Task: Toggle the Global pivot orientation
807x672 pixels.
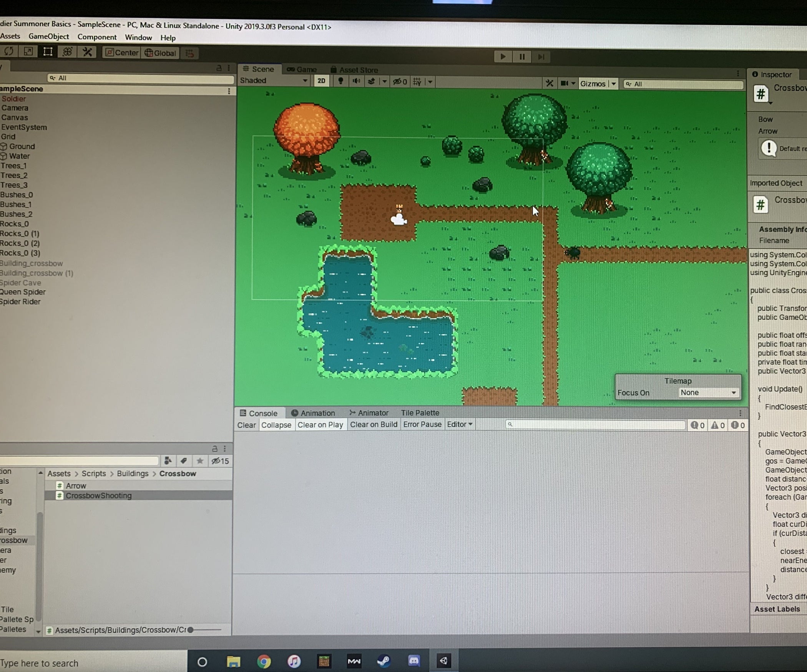Action: [x=160, y=53]
